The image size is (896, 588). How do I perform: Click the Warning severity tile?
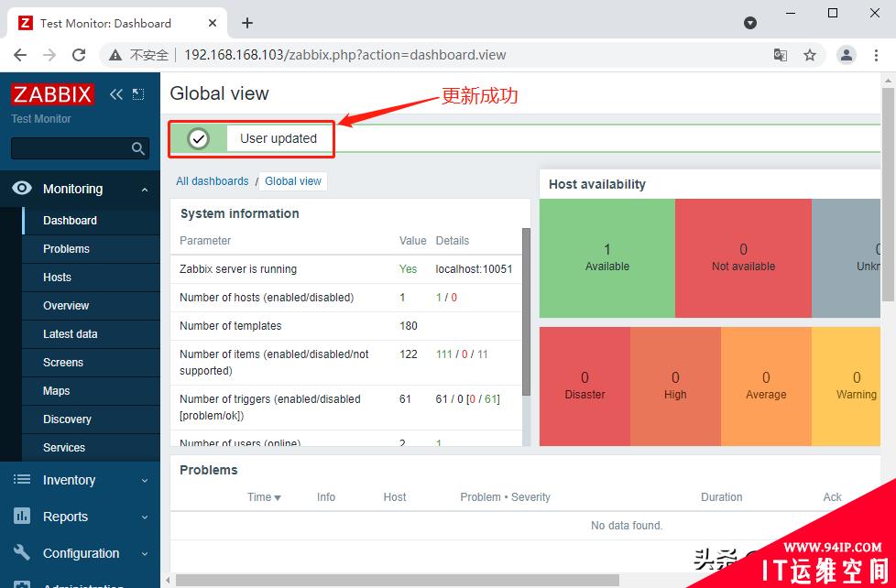[x=847, y=386]
